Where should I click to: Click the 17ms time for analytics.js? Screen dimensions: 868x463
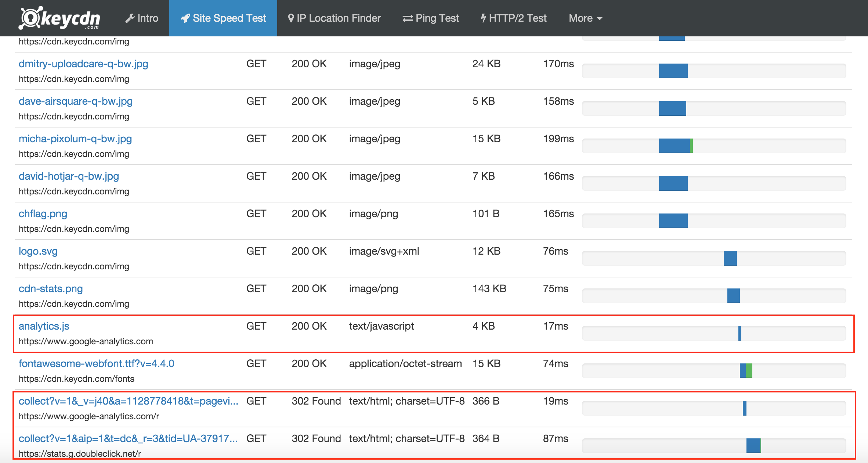[x=556, y=326]
